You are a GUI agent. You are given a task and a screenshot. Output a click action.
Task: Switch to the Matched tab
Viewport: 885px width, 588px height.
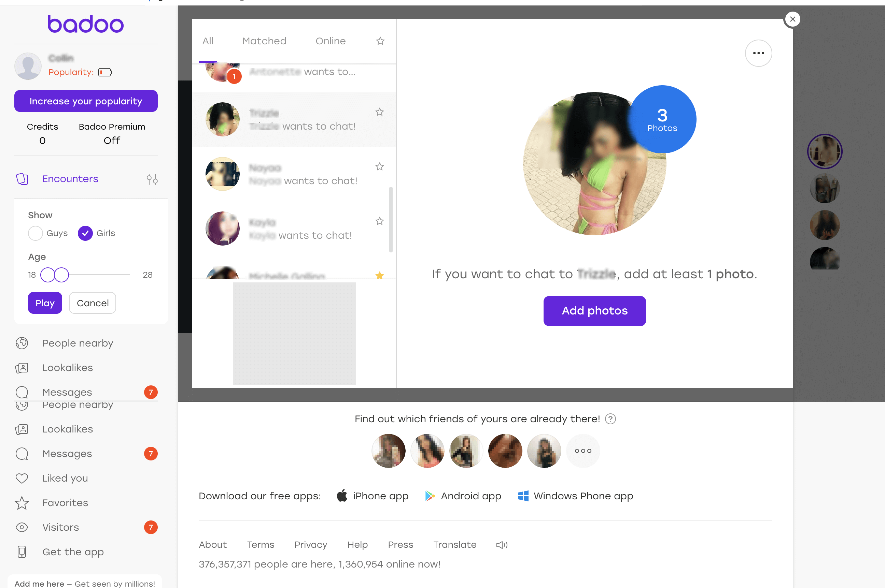point(264,41)
